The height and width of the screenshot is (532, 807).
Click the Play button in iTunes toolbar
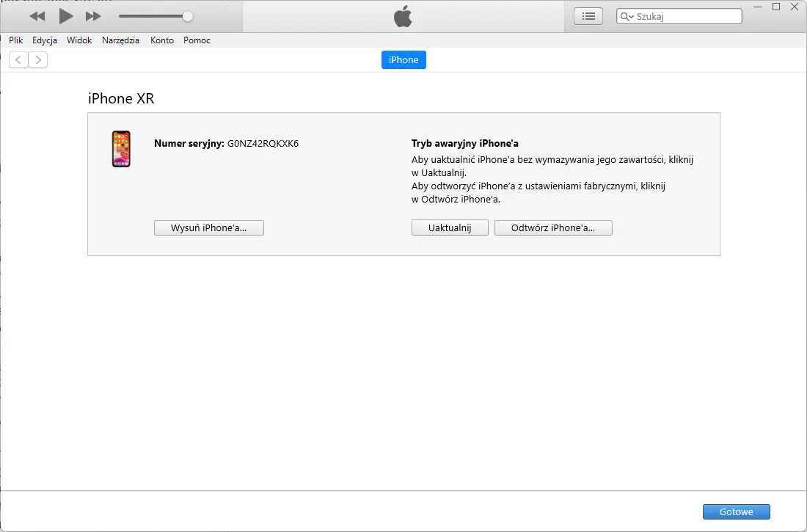click(65, 15)
